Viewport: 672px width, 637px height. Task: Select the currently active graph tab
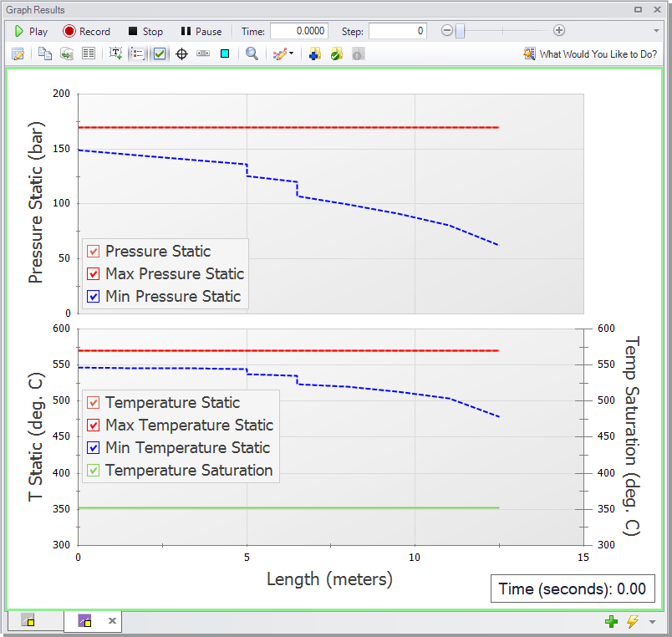pos(86,620)
